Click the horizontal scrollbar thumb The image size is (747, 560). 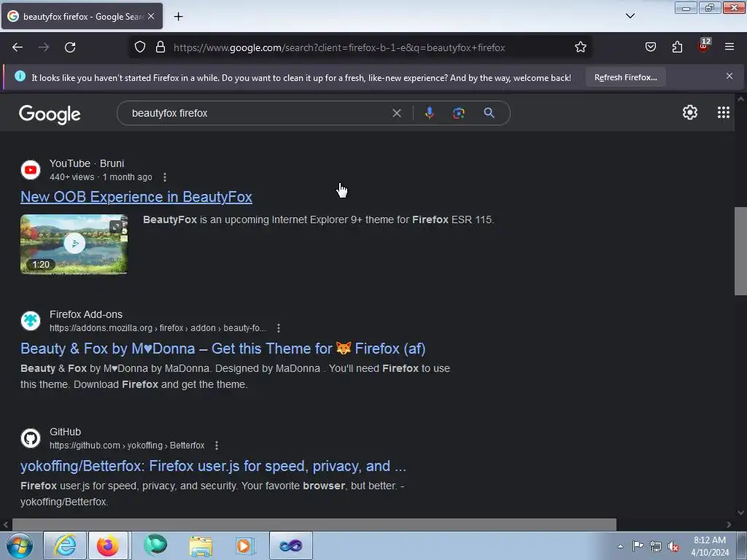tap(314, 524)
